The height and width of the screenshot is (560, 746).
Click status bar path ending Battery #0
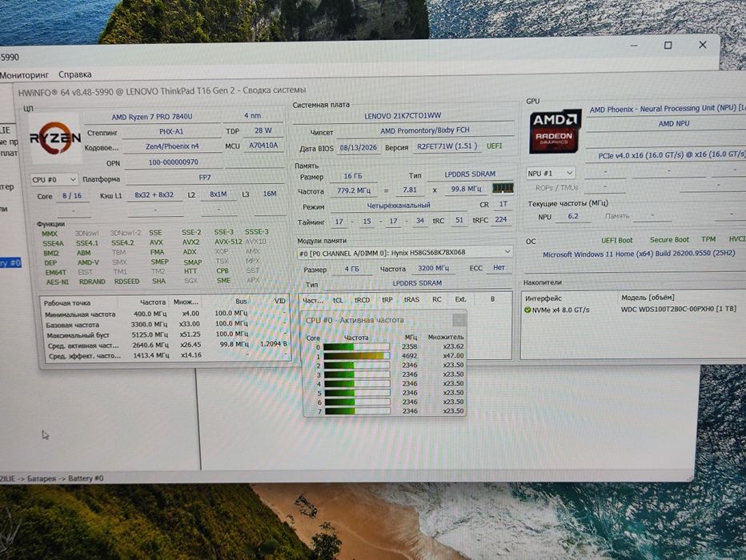(51, 478)
